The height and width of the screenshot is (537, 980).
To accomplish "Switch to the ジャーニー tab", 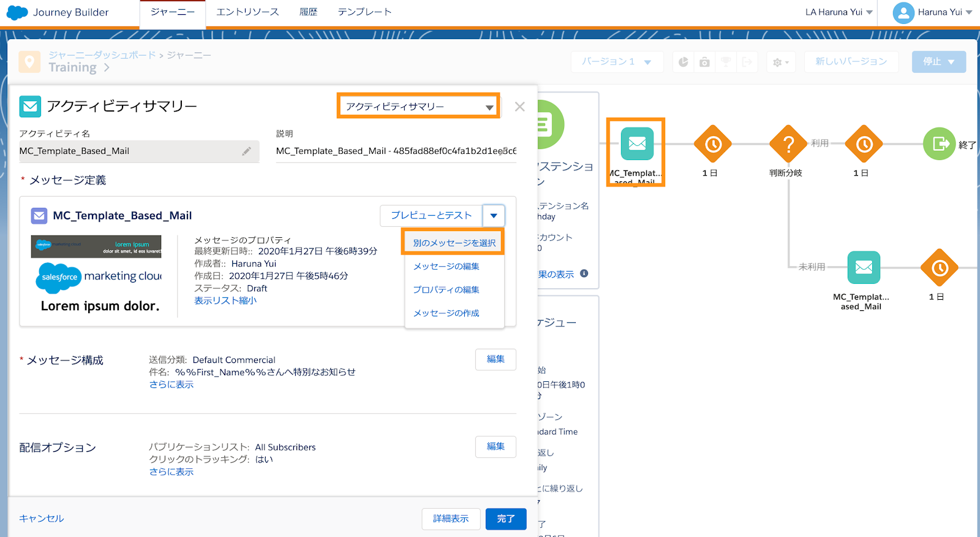I will [173, 13].
